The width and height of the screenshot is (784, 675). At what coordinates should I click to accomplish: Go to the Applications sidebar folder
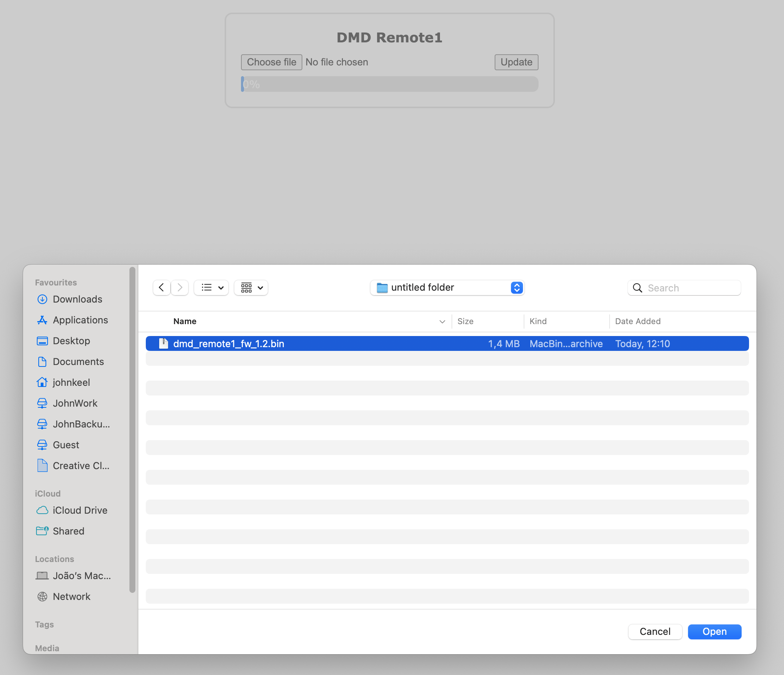80,320
